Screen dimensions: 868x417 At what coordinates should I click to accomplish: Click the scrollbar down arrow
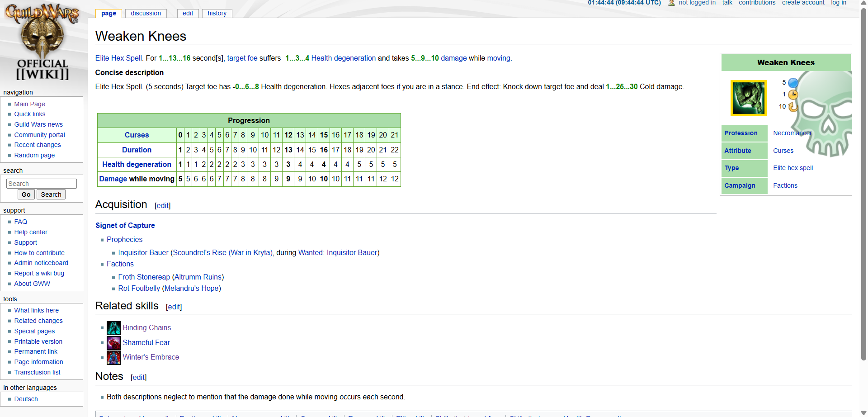click(864, 413)
